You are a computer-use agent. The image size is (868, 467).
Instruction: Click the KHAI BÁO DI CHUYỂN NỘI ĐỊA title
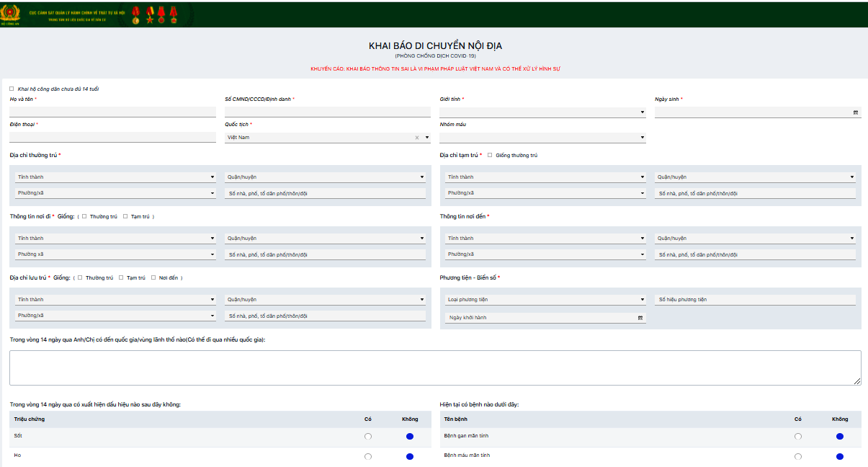tap(435, 46)
